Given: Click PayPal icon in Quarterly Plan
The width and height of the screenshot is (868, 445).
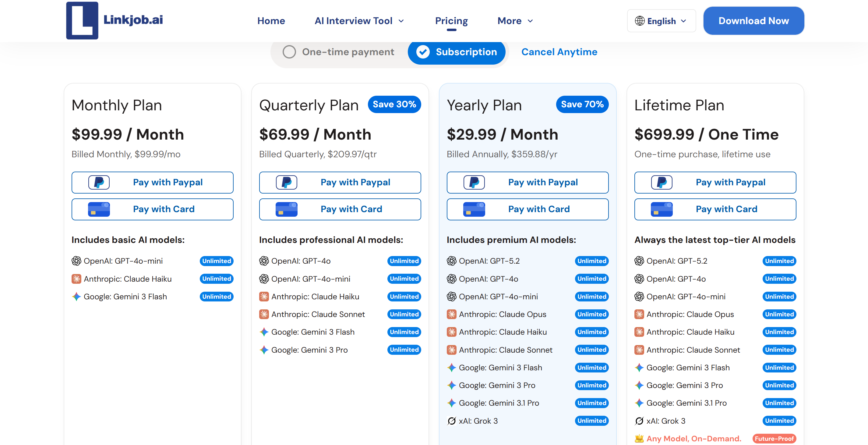Looking at the screenshot, I should tap(286, 182).
